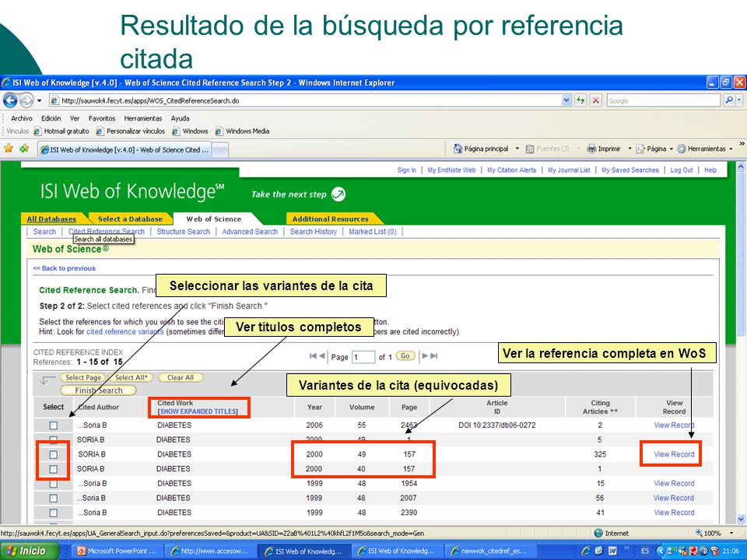Click the Finish Search button
The width and height of the screenshot is (747, 560).
click(x=98, y=390)
